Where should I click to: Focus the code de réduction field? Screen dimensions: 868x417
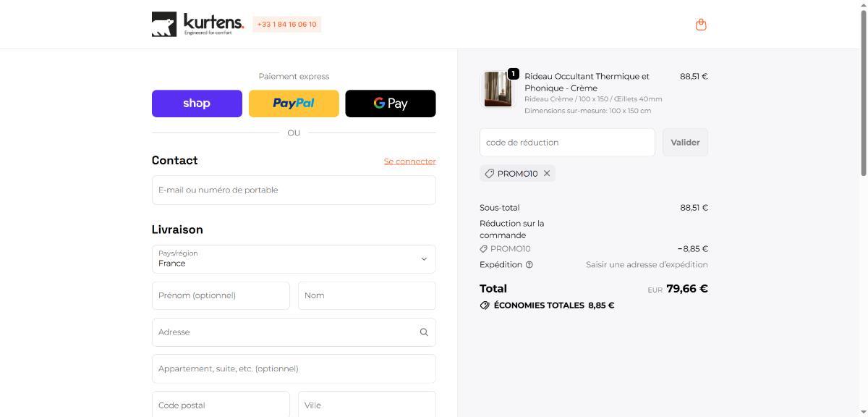[567, 143]
